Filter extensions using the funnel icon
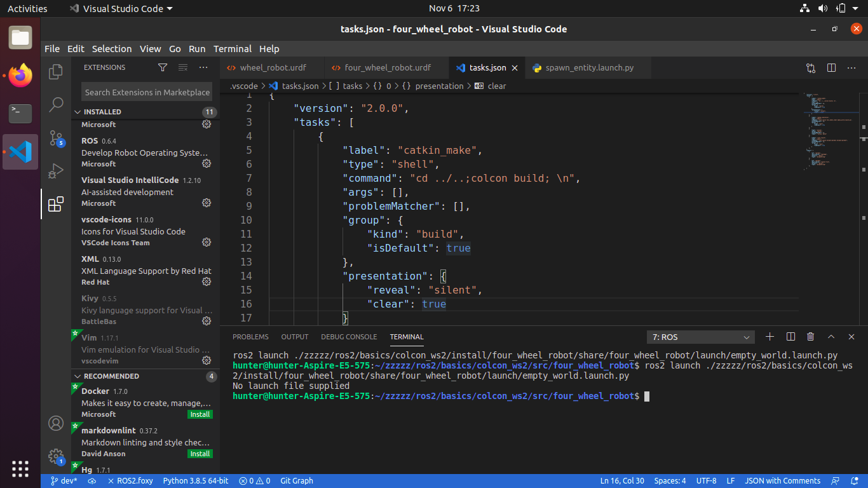 pyautogui.click(x=163, y=67)
